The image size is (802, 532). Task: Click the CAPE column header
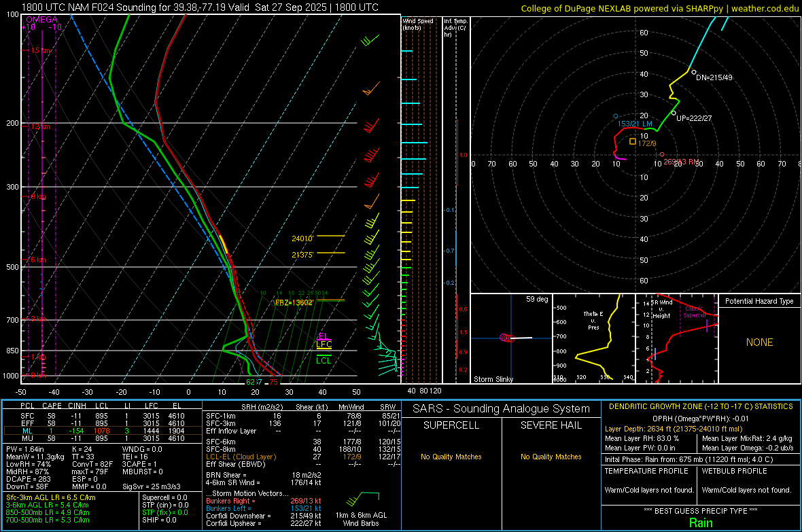[x=52, y=406]
